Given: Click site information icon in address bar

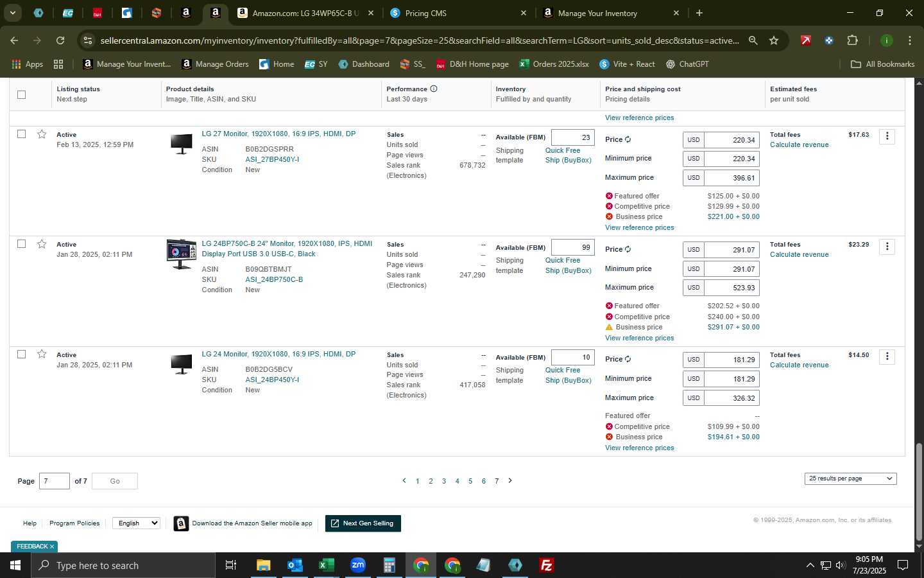Looking at the screenshot, I should tap(88, 40).
